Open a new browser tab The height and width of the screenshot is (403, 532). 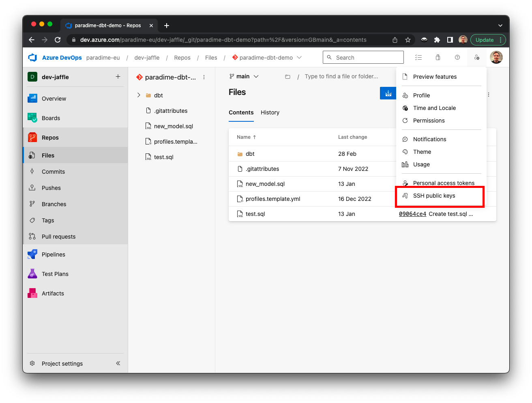pyautogui.click(x=167, y=26)
